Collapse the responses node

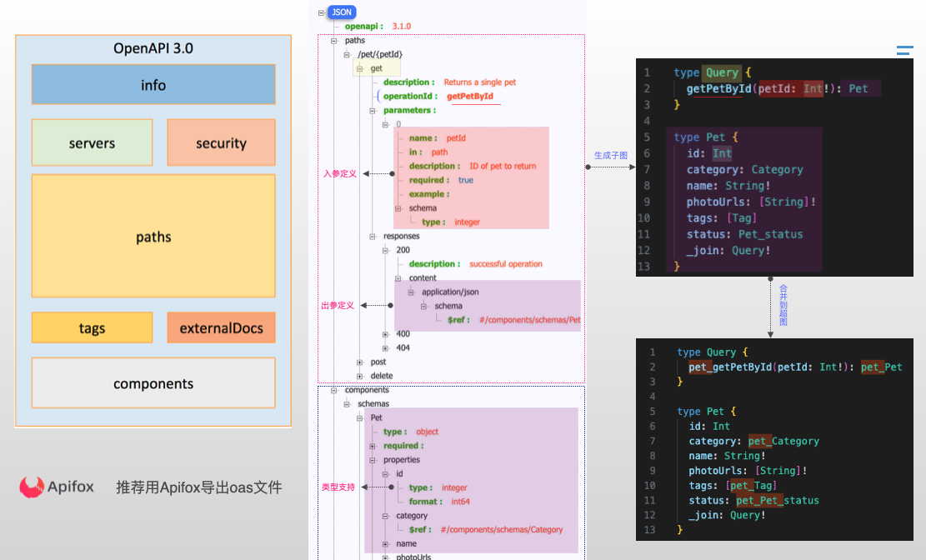click(x=373, y=237)
